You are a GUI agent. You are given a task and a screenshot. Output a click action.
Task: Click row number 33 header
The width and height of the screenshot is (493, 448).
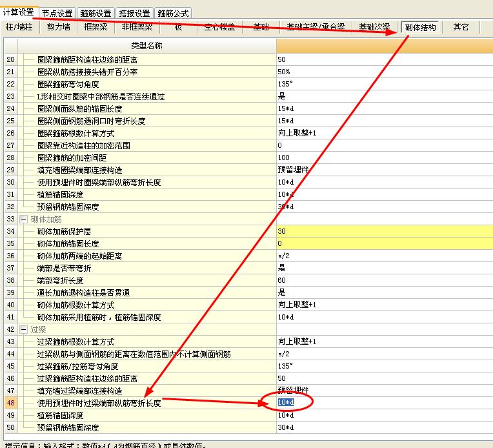11,219
